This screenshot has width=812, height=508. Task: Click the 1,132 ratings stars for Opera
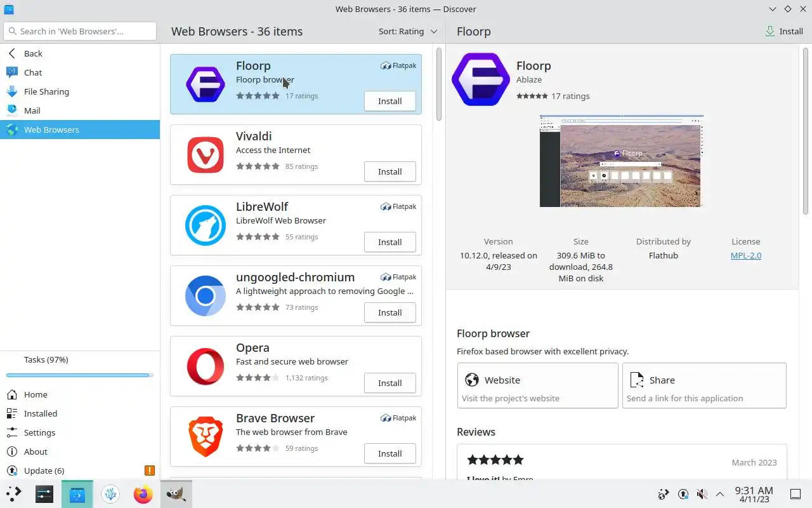[x=258, y=377]
